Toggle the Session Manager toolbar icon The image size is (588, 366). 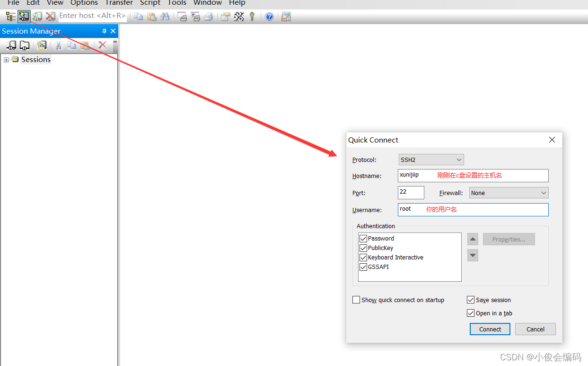11,17
